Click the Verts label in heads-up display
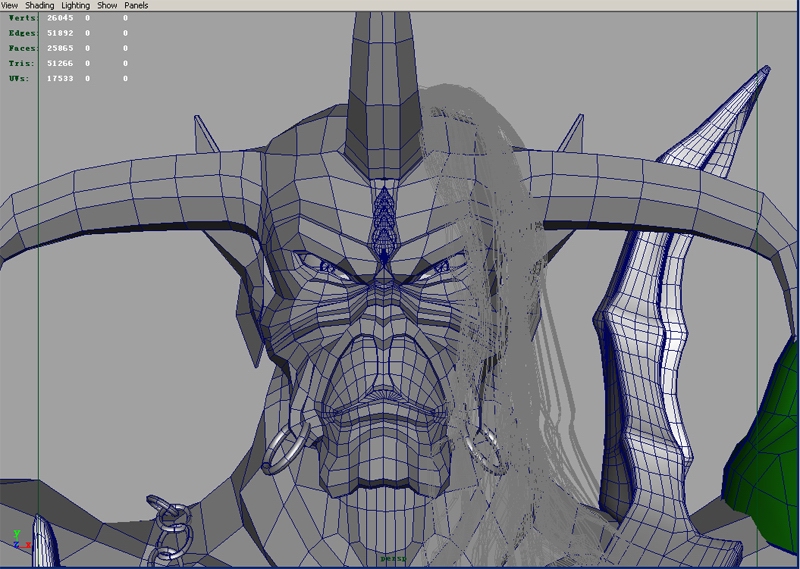Viewport: 800px width, 569px height. pos(23,18)
